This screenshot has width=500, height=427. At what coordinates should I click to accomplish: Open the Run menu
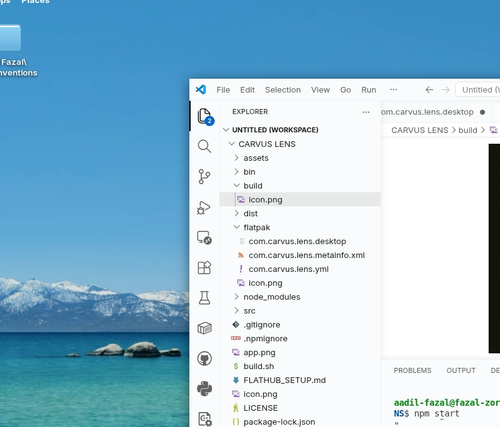[369, 90]
